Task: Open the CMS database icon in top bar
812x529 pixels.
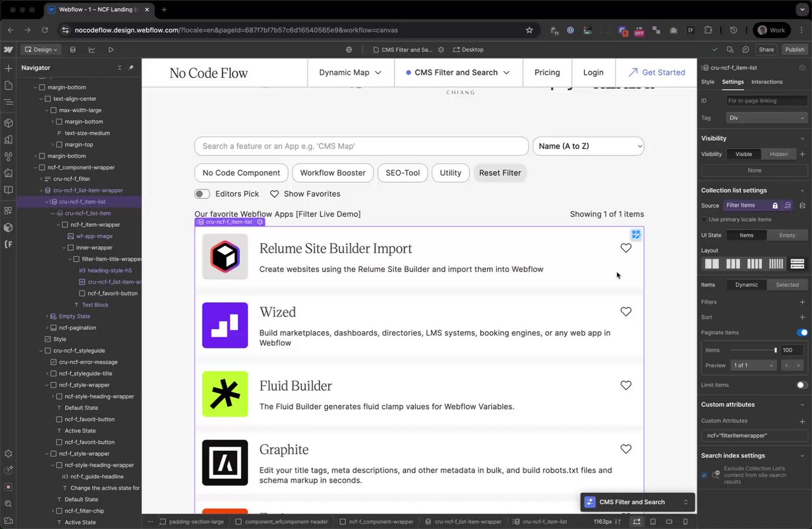Action: [x=73, y=49]
